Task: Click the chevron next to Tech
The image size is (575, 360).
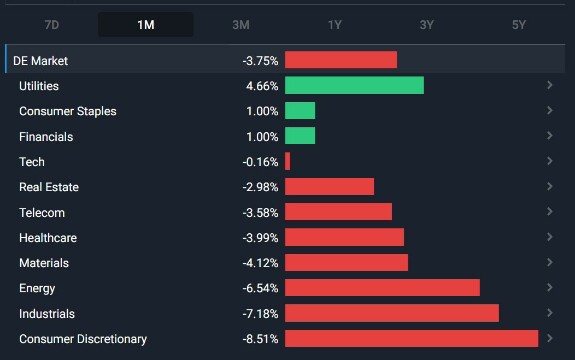Action: point(549,161)
